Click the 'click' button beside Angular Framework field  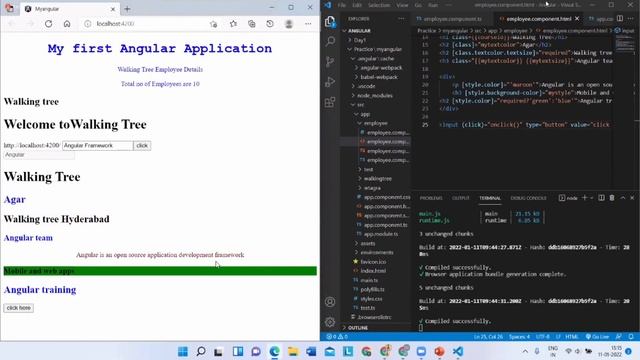coord(142,145)
